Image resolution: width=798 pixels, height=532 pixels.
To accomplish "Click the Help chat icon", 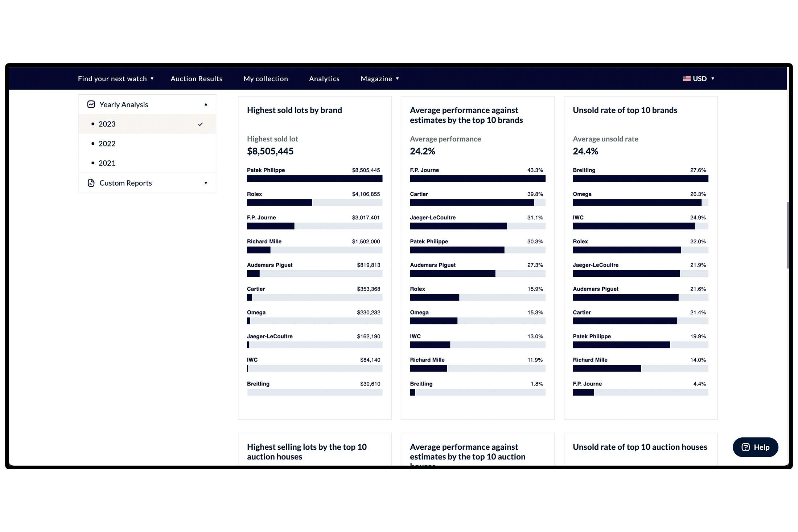I will point(745,447).
